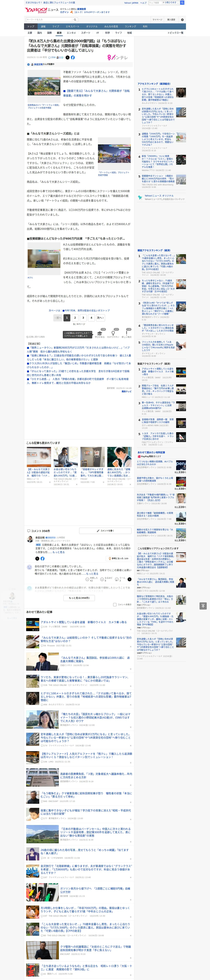
Task: Go to article page 4
Action: tap(91, 318)
